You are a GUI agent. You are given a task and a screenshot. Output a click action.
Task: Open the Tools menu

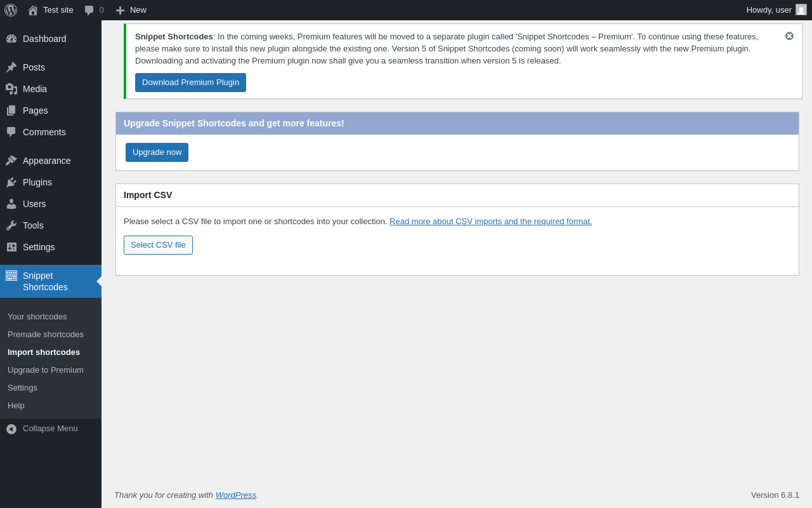(x=33, y=225)
